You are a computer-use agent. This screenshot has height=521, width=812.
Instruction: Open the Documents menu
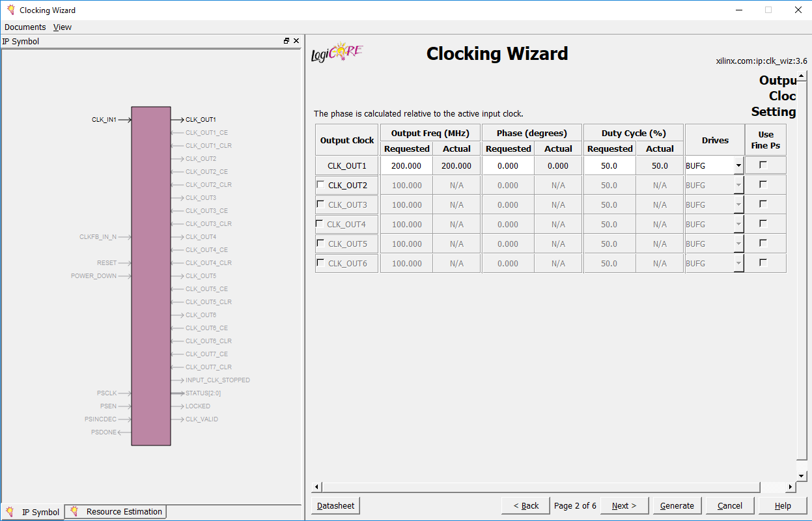(25, 27)
